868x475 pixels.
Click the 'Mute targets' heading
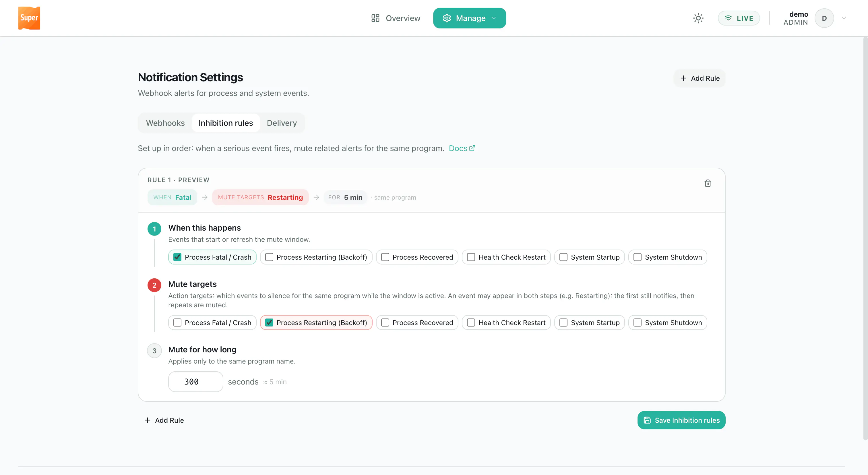coord(192,284)
